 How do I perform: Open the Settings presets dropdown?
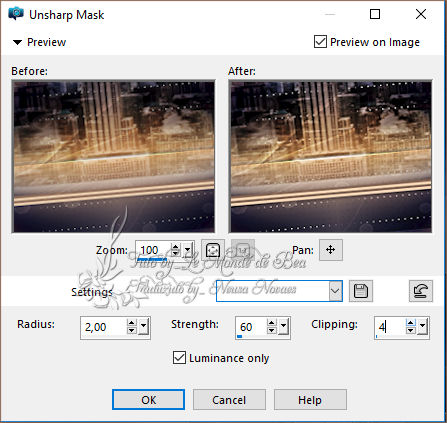tap(335, 291)
